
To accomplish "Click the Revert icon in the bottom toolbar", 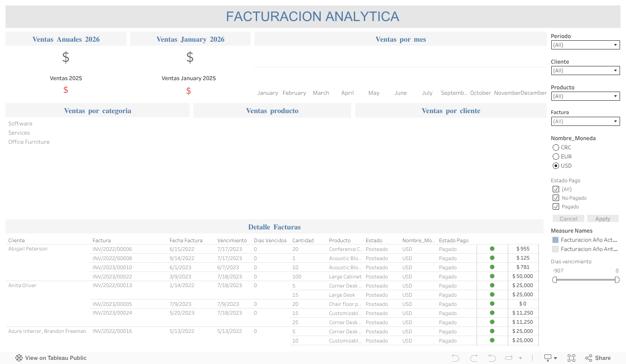I will coord(492,358).
